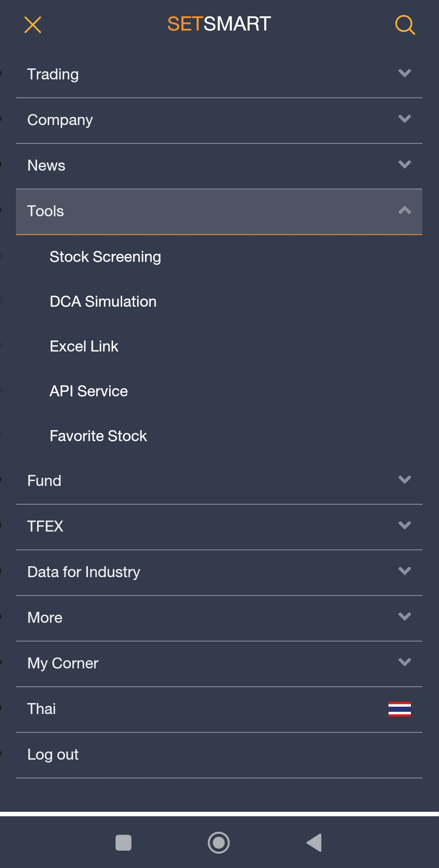
Task: Collapse the Tools section chevron
Action: pos(404,210)
